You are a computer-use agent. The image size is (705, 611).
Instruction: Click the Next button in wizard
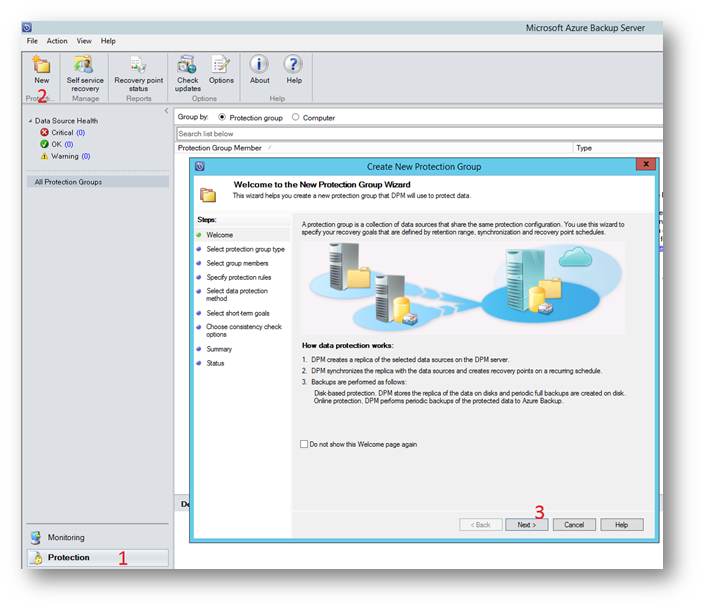[x=527, y=525]
